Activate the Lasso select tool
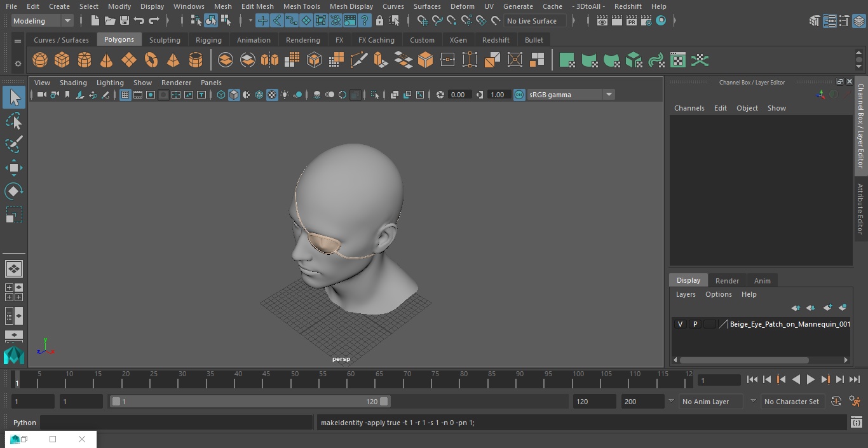The image size is (868, 448). [x=13, y=121]
